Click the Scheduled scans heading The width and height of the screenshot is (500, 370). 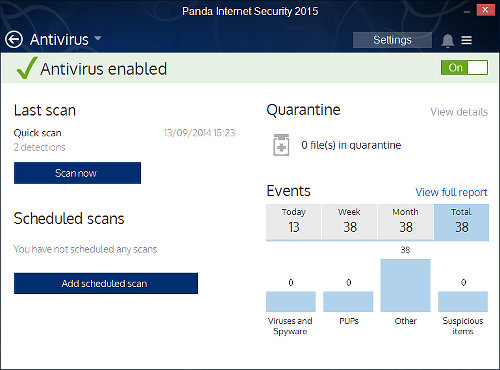click(69, 219)
